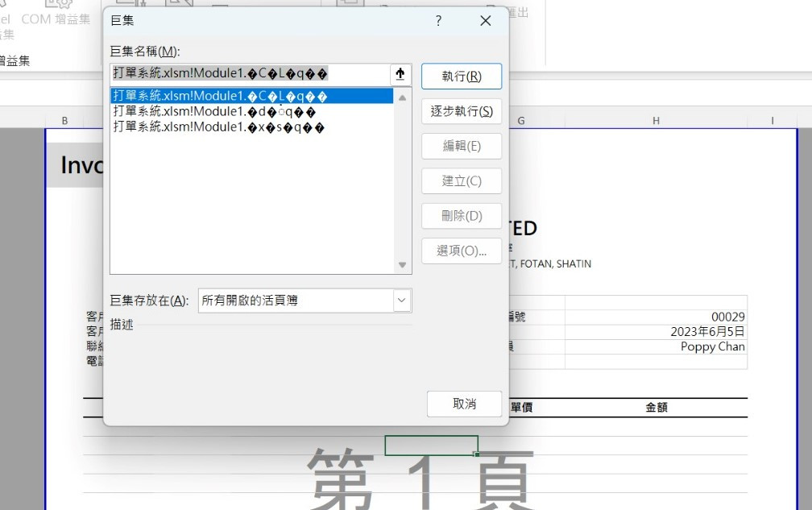Viewport: 812px width, 510px height.
Task: Open the 巨集存放在 dropdown
Action: [401, 301]
